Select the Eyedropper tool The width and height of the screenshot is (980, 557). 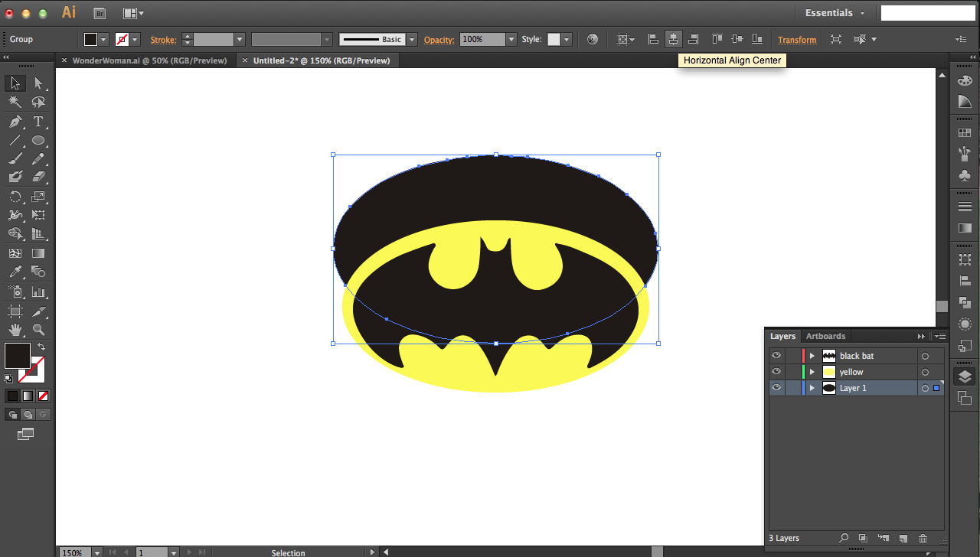15,272
